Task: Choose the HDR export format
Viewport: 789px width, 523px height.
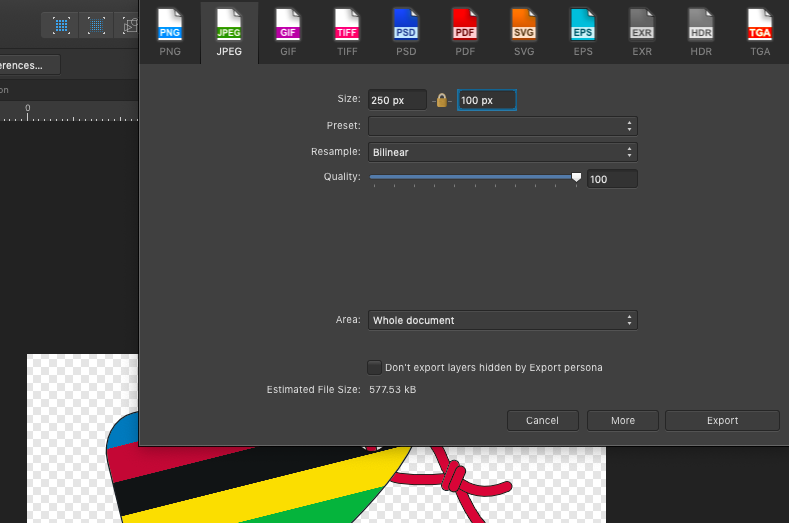Action: (701, 32)
